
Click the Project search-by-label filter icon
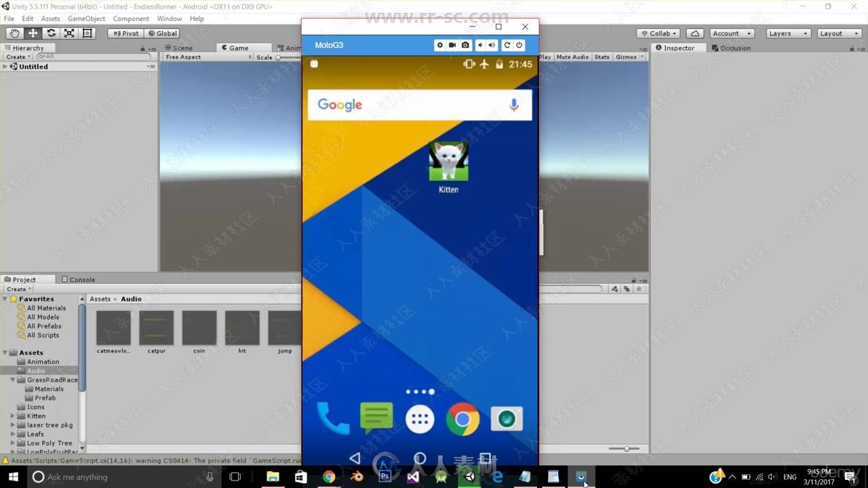pyautogui.click(x=627, y=289)
